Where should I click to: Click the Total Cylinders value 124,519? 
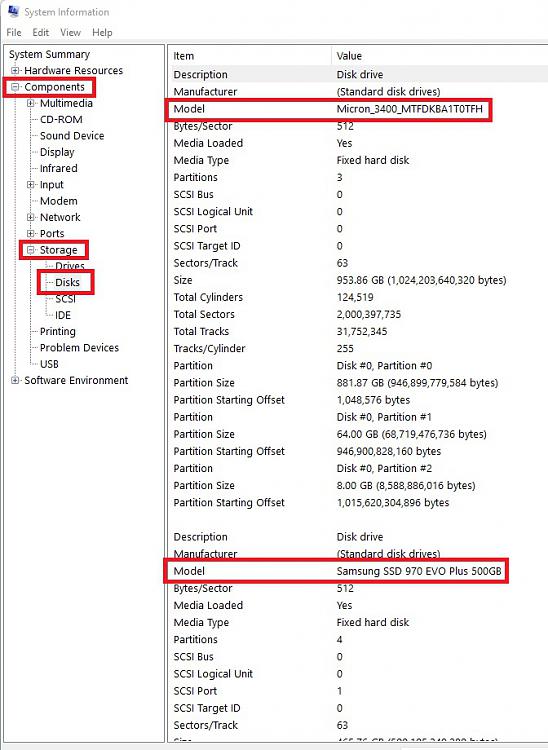click(355, 298)
